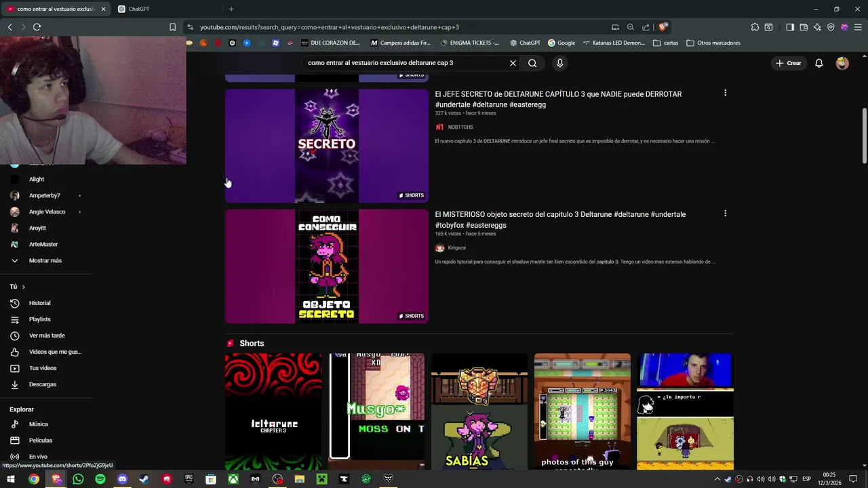Open Ver más tarde in sidebar

(x=46, y=335)
